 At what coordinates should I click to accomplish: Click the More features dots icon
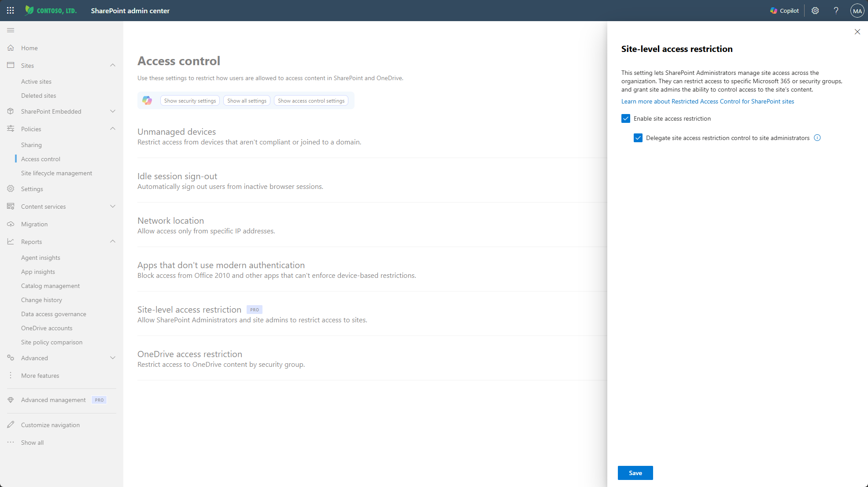coord(11,375)
